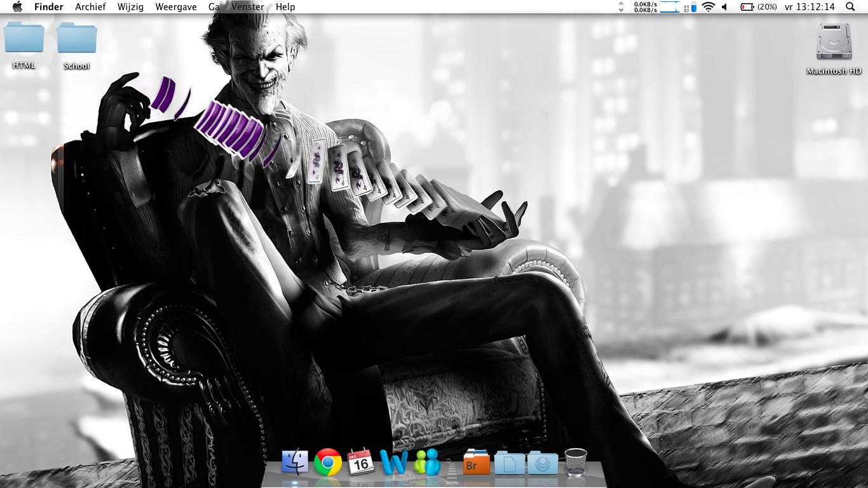Launch Microsoft Word from the Dock

394,462
